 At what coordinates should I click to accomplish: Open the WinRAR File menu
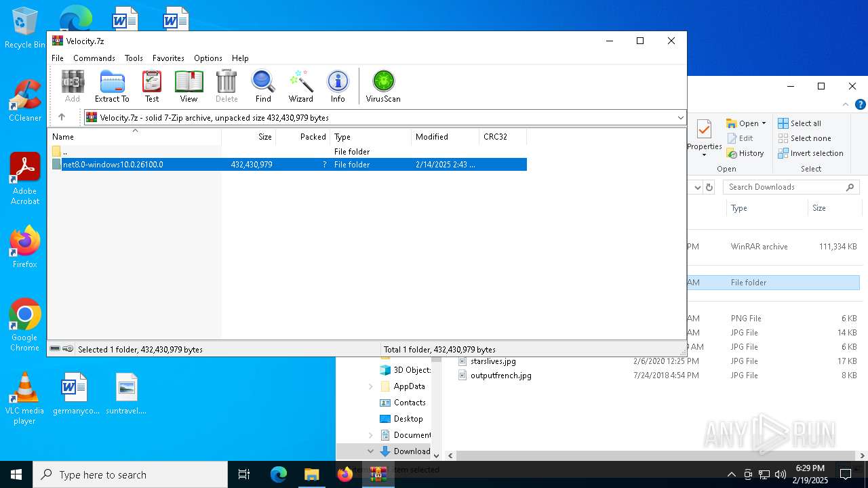point(58,58)
